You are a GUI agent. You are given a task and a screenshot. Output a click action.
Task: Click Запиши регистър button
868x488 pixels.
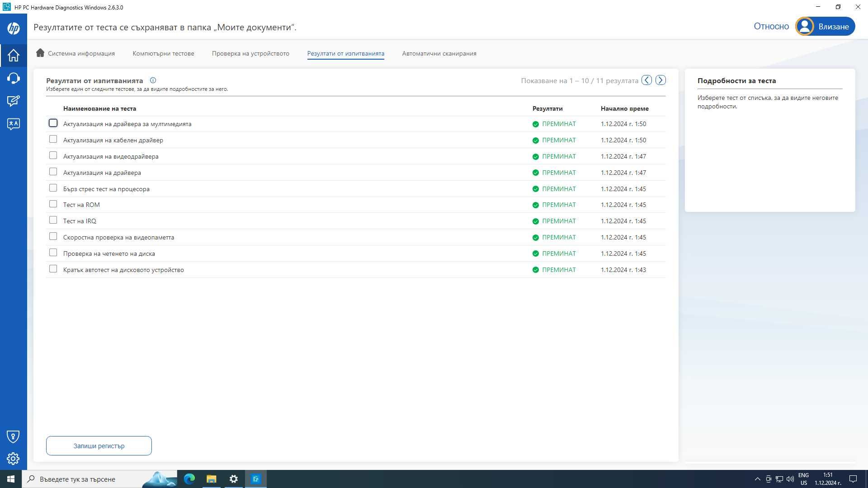click(x=99, y=446)
